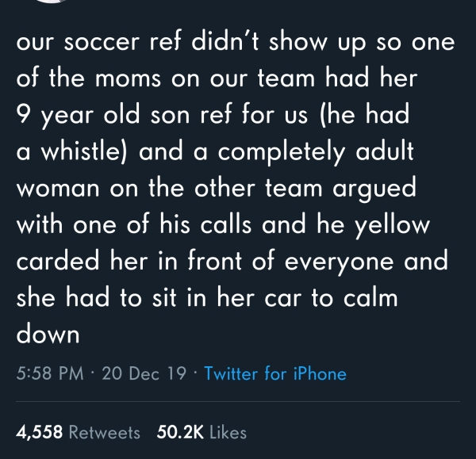This screenshot has width=476, height=459.
Task: Click '9 year old son' in tweet
Action: point(103,116)
